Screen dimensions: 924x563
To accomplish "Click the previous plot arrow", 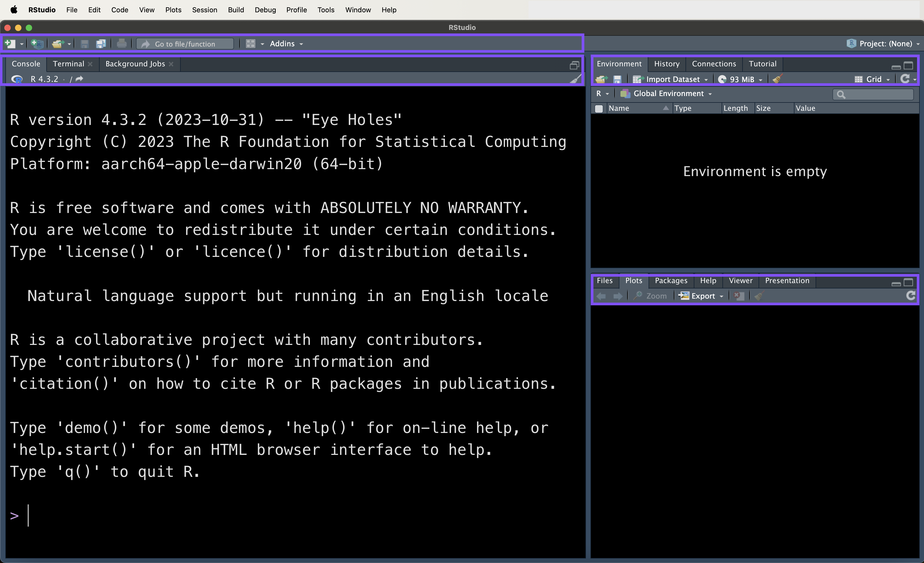I will point(601,296).
